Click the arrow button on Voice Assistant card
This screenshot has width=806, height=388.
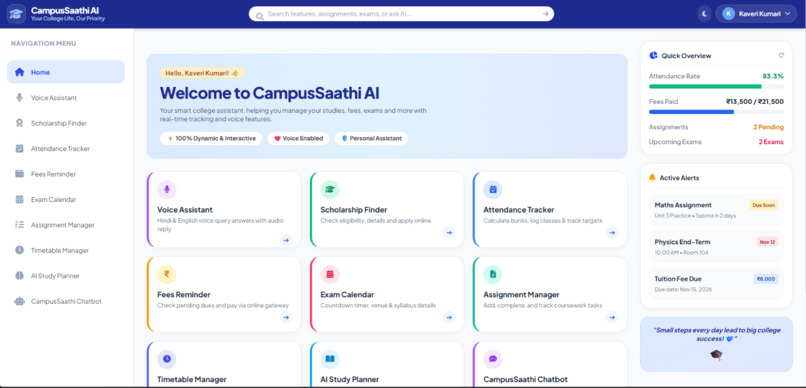[x=286, y=240]
